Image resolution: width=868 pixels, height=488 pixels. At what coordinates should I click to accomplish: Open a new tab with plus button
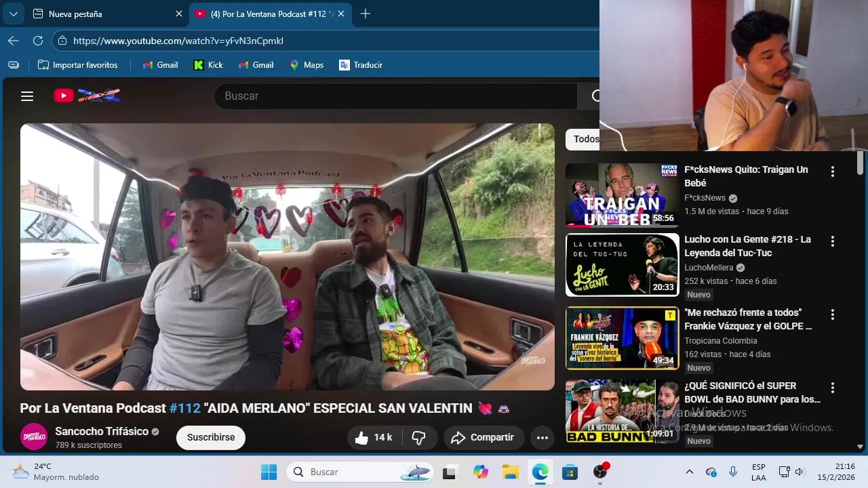366,14
